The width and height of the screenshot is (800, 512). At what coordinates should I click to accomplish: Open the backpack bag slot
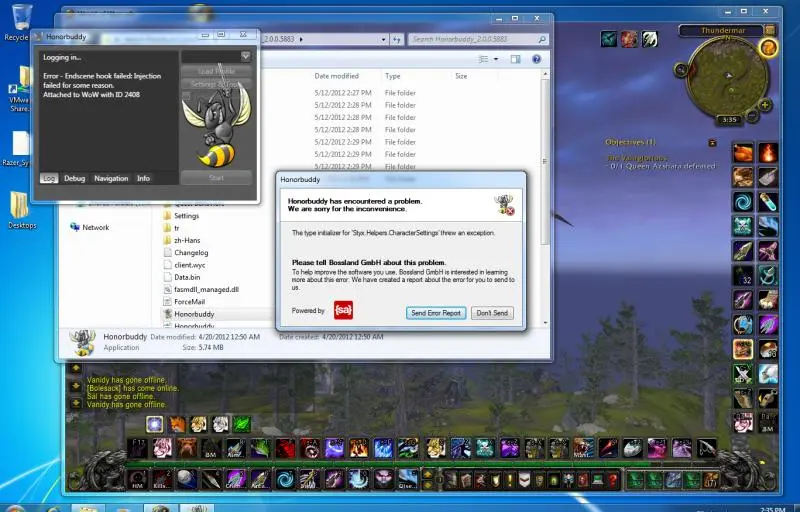click(711, 480)
